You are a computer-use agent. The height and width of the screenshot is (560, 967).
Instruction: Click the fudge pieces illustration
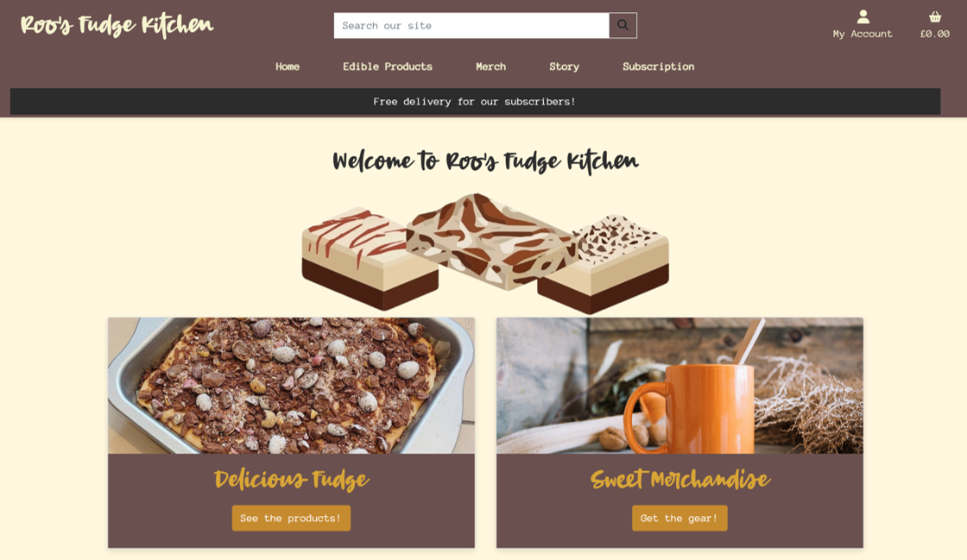point(485,253)
